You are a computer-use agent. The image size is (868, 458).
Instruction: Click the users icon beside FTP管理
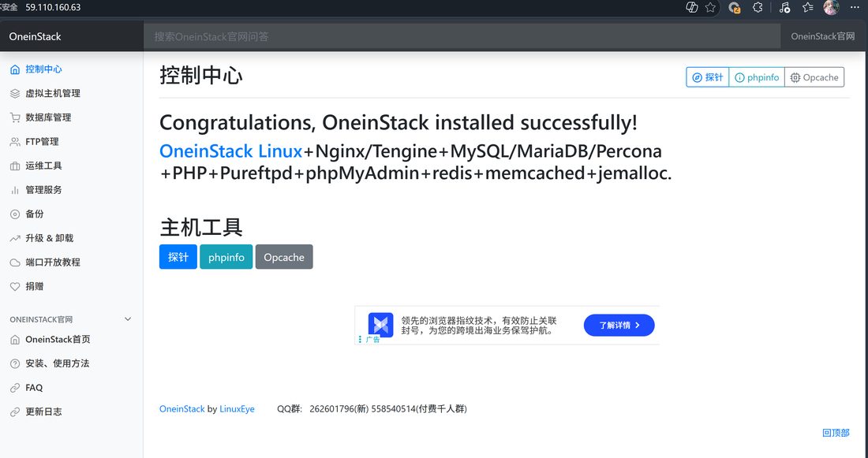pos(15,142)
